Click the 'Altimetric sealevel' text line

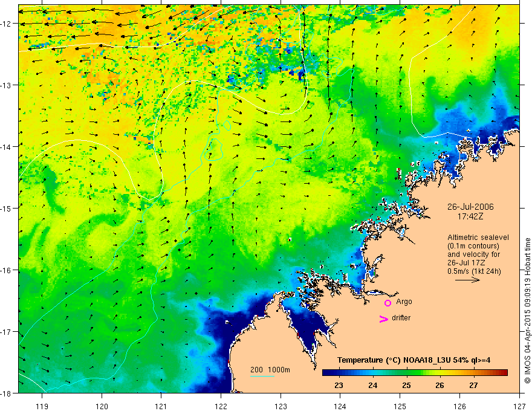click(478, 238)
